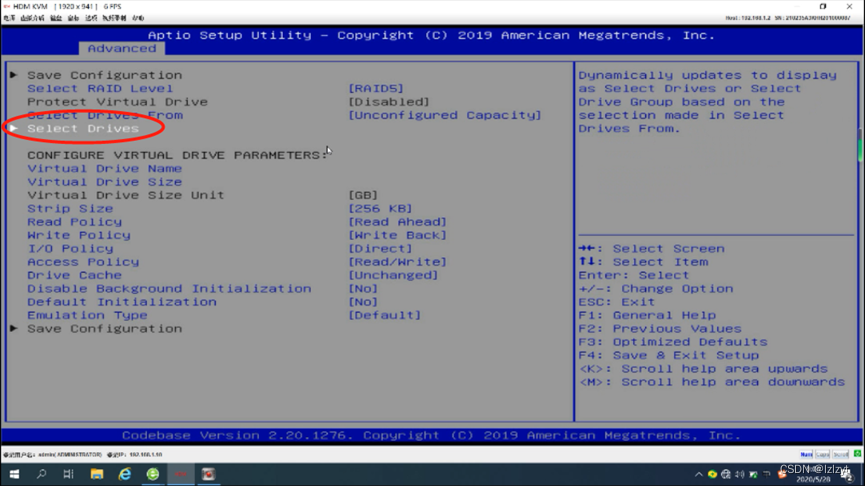865x486 pixels.
Task: Change the I/O policy Direct value
Action: click(x=380, y=249)
